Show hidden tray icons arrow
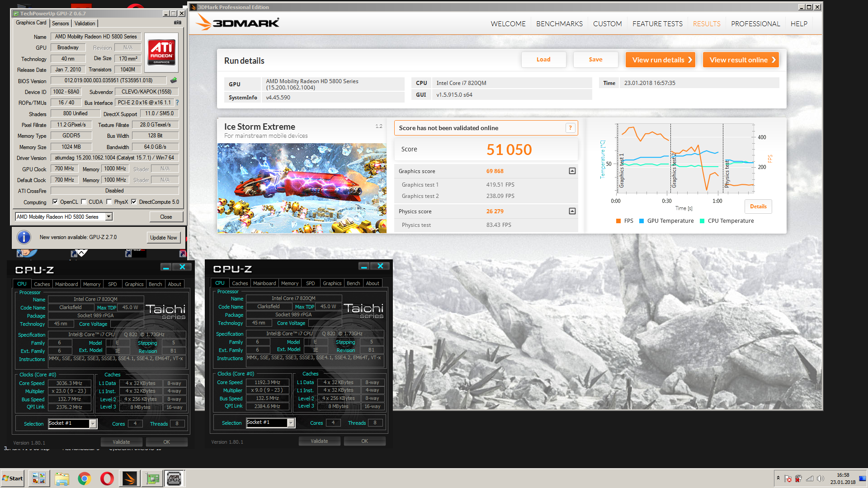868x488 pixels. coord(778,478)
